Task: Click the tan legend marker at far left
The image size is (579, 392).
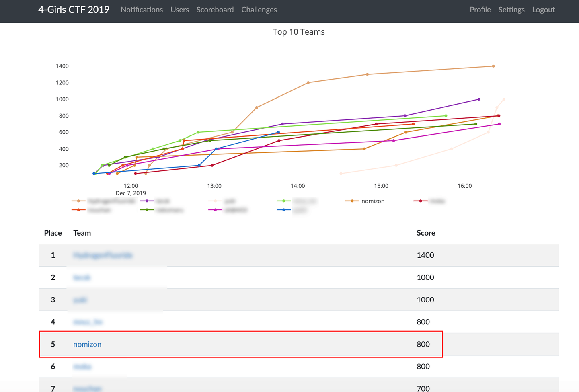Action: click(78, 201)
